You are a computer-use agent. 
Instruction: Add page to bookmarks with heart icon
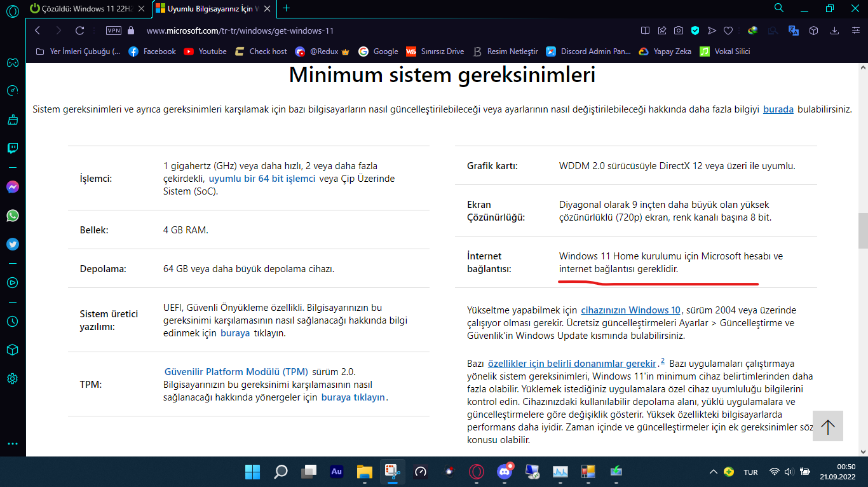[x=728, y=31]
